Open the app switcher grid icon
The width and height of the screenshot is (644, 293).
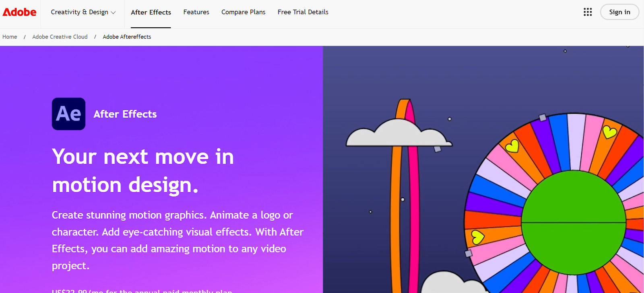pos(588,12)
